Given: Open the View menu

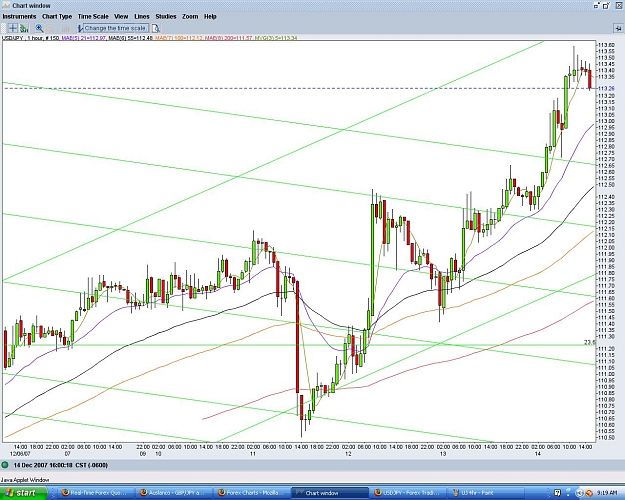Looking at the screenshot, I should [x=121, y=17].
